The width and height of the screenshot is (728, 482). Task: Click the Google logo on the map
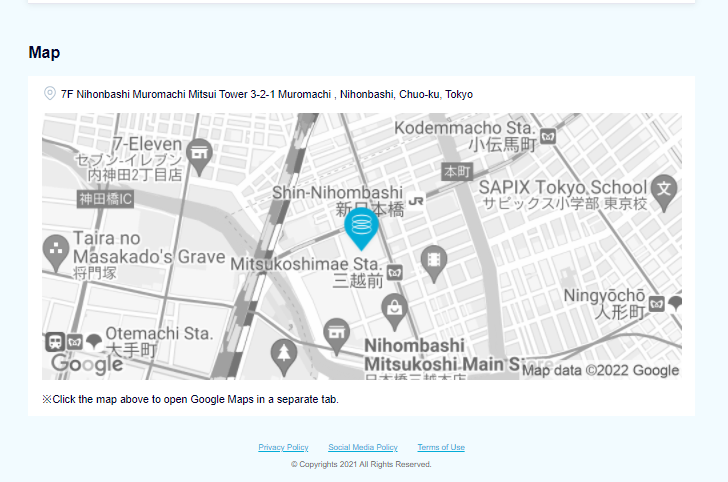(86, 365)
